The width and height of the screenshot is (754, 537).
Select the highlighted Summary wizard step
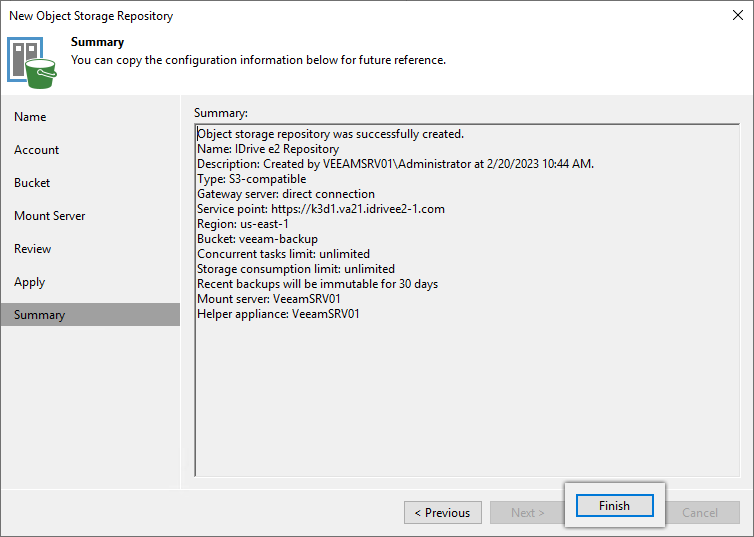pyautogui.click(x=90, y=315)
